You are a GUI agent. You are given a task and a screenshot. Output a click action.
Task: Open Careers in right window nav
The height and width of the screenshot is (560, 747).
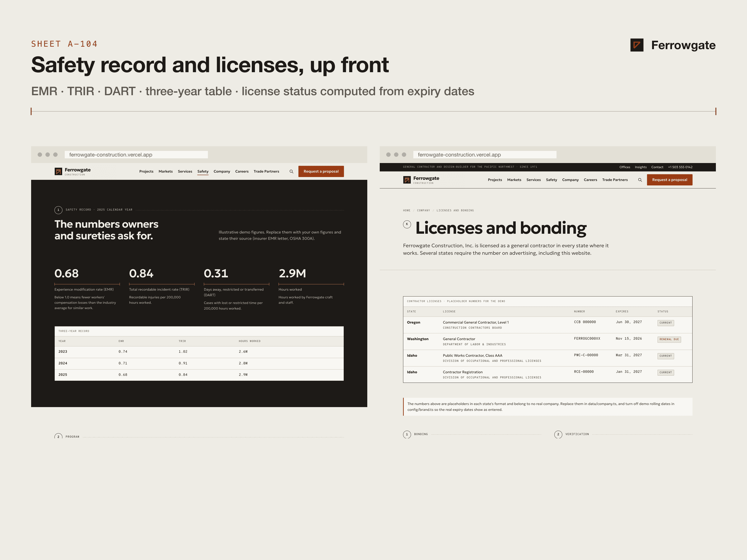click(x=590, y=180)
